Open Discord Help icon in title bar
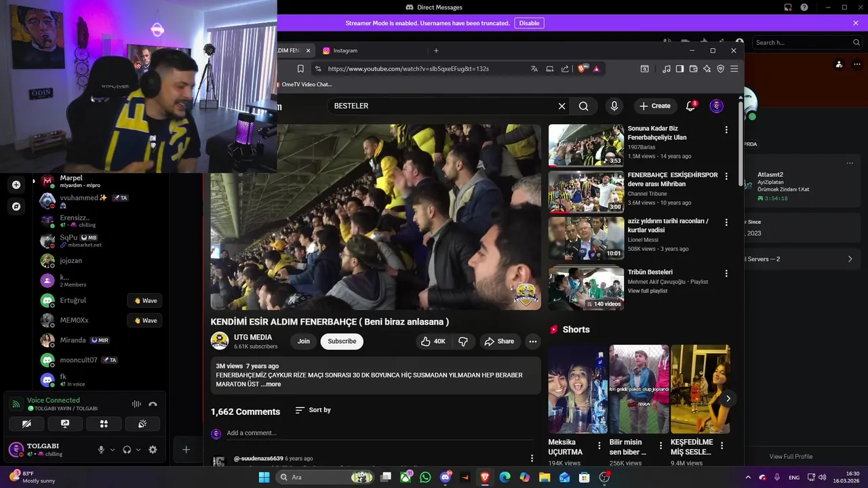 coord(804,7)
